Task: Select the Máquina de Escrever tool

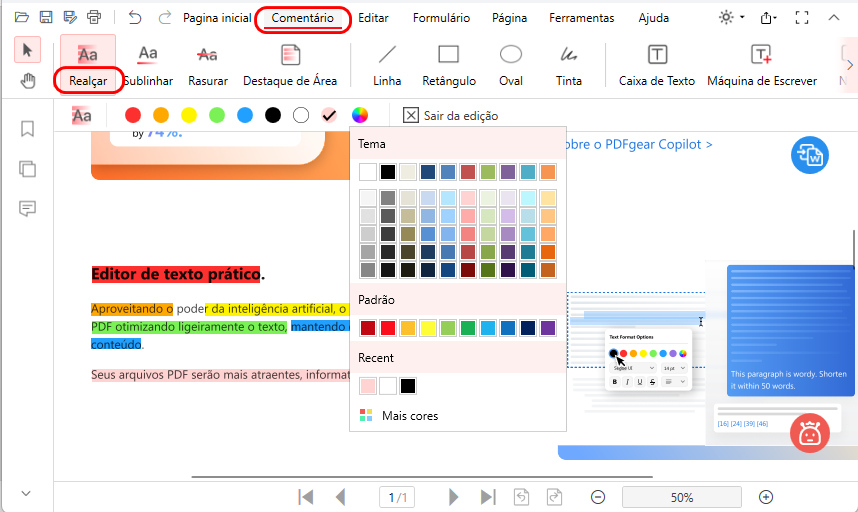Action: 762,66
